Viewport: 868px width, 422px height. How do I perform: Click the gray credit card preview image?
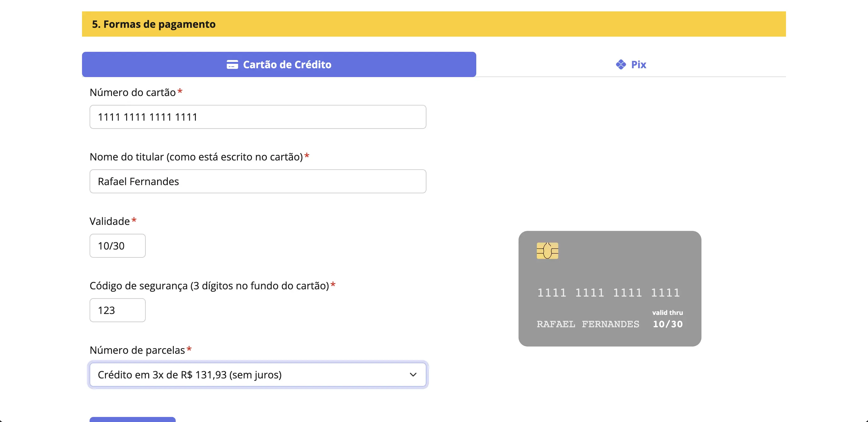pos(609,288)
